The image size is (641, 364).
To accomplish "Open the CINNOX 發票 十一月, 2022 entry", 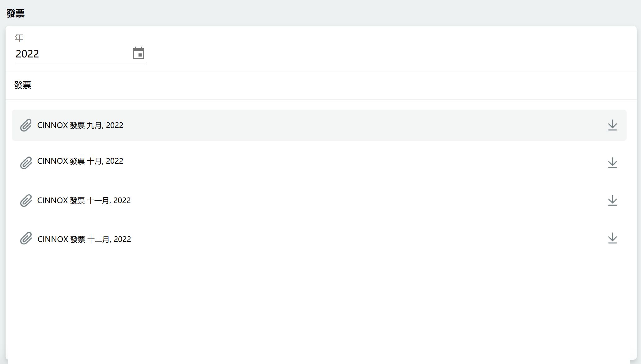I will click(x=84, y=201).
